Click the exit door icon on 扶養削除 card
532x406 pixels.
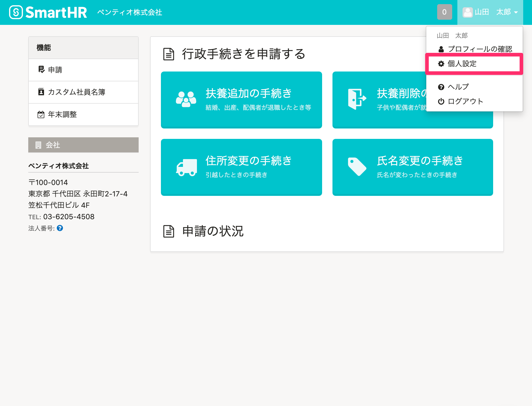point(357,99)
